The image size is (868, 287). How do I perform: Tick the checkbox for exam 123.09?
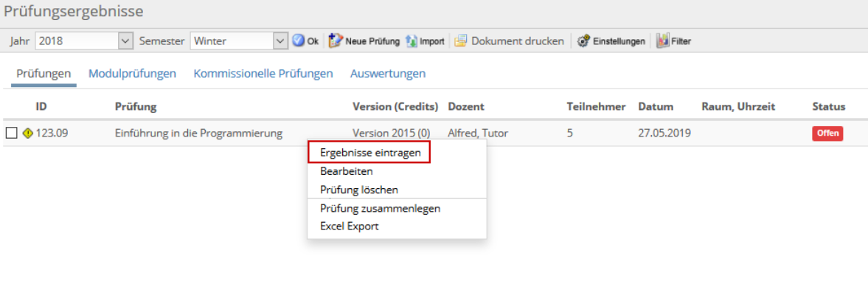tap(12, 133)
